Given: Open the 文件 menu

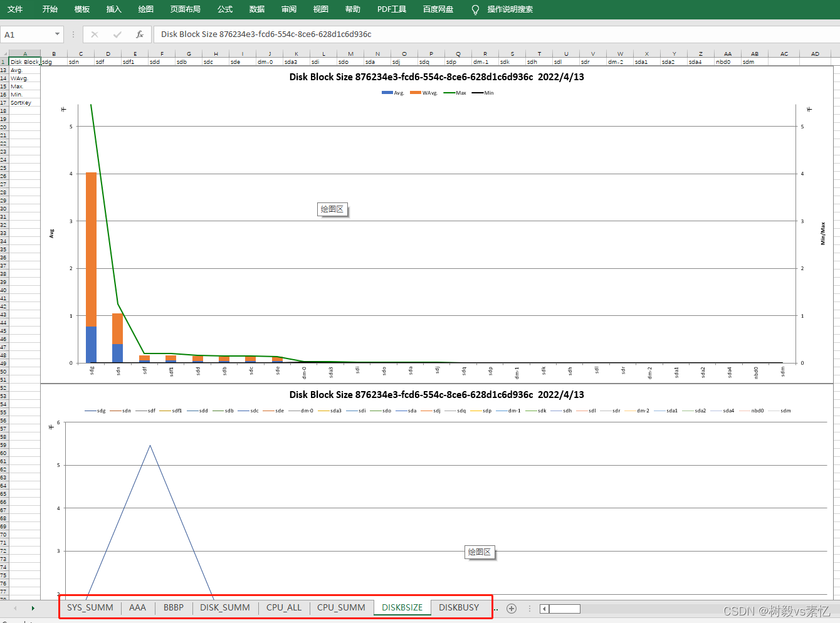Looking at the screenshot, I should click(x=15, y=9).
